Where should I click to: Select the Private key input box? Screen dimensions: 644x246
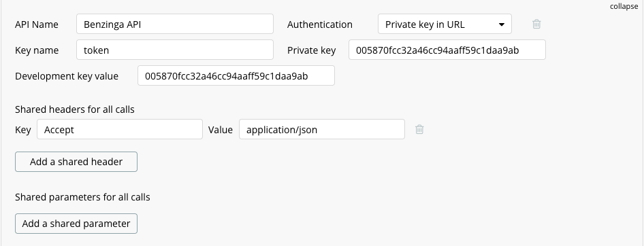point(447,50)
